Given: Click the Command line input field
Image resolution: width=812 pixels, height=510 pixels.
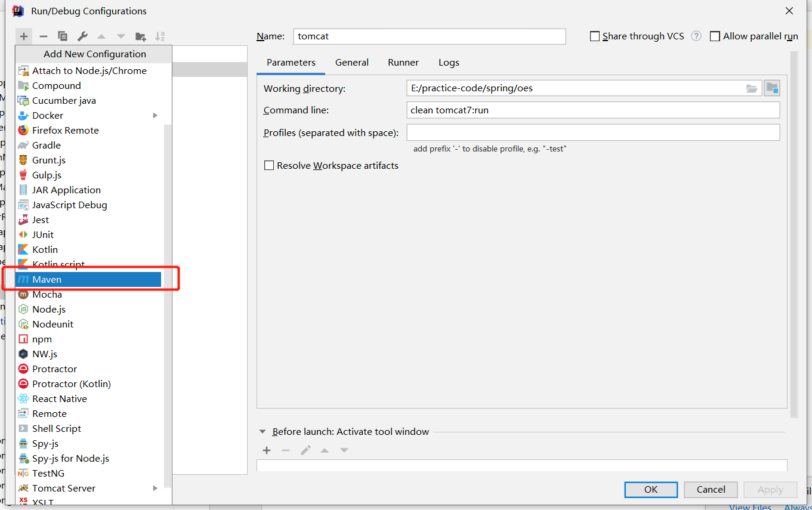Looking at the screenshot, I should pyautogui.click(x=593, y=110).
